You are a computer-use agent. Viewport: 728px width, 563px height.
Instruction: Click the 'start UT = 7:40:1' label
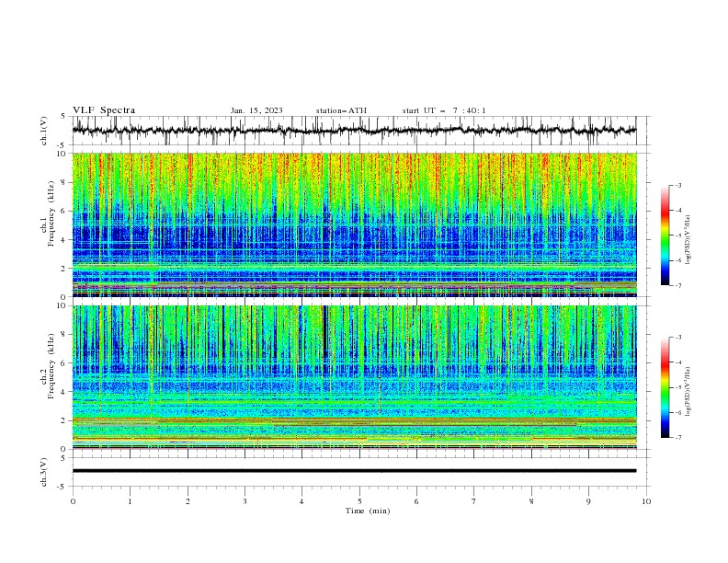click(444, 110)
